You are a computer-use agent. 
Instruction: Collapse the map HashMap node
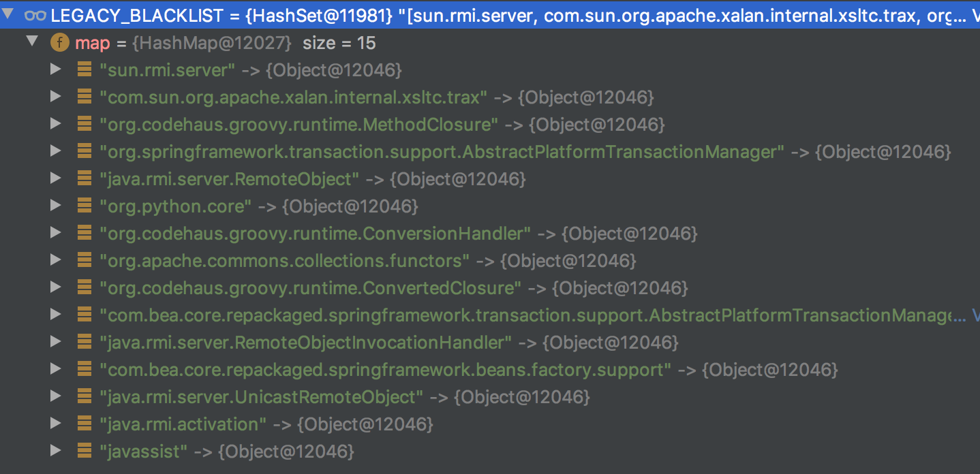pos(31,42)
